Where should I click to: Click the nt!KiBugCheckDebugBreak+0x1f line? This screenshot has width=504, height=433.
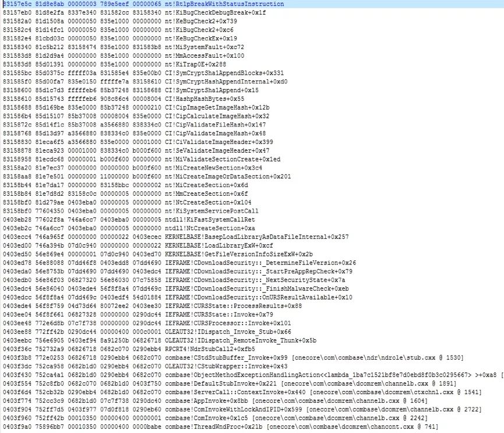(x=135, y=13)
